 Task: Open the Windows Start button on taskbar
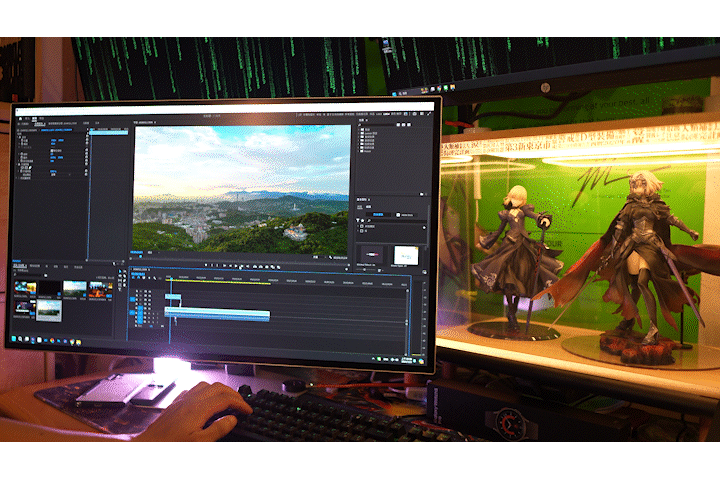click(x=14, y=339)
